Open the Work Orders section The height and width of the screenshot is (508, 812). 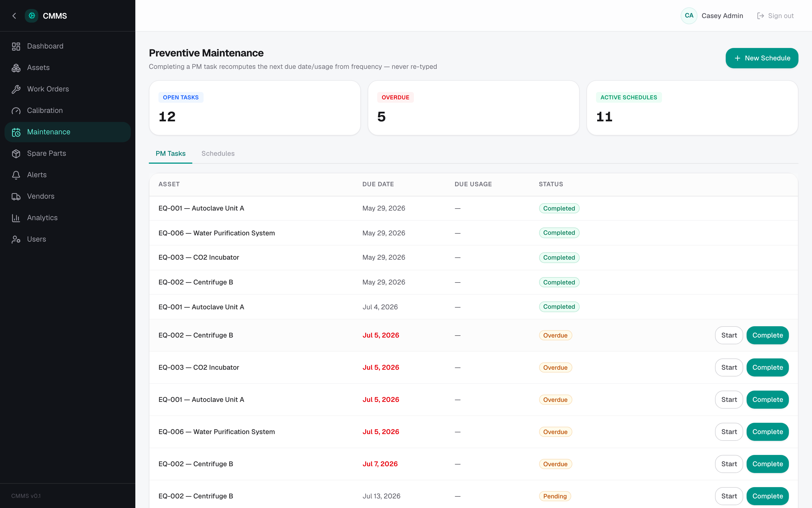click(x=67, y=89)
